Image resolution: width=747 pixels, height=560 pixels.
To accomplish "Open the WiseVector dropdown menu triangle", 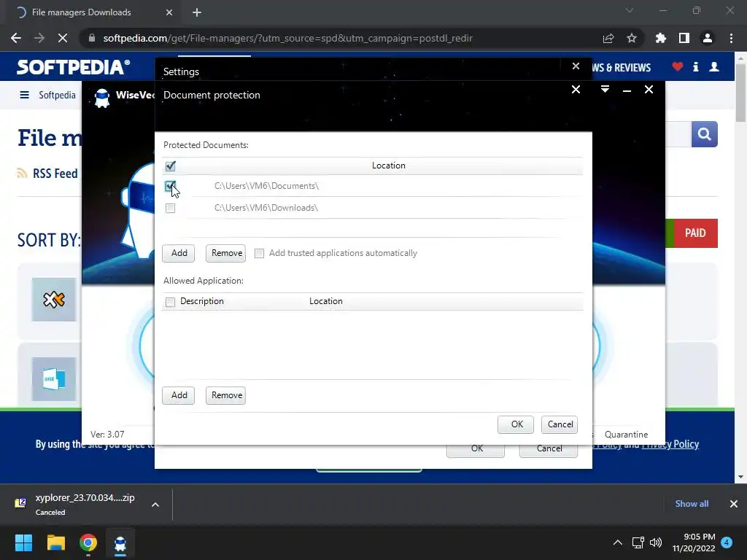I will tap(605, 89).
